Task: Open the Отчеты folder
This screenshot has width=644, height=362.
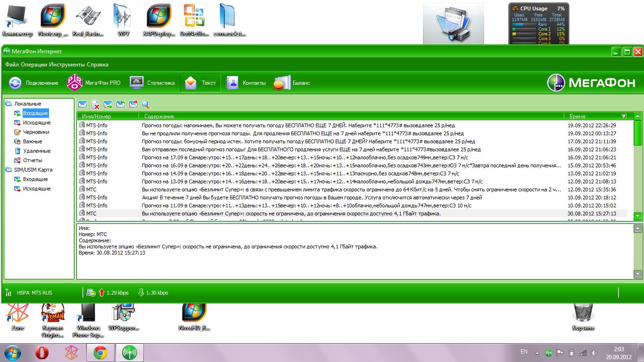Action: (x=33, y=160)
